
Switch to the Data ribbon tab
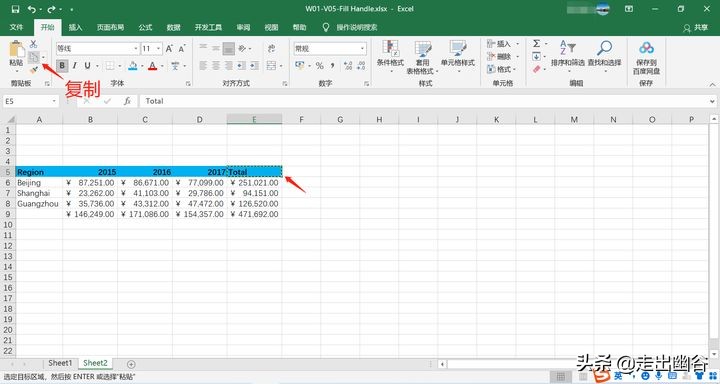pyautogui.click(x=174, y=28)
